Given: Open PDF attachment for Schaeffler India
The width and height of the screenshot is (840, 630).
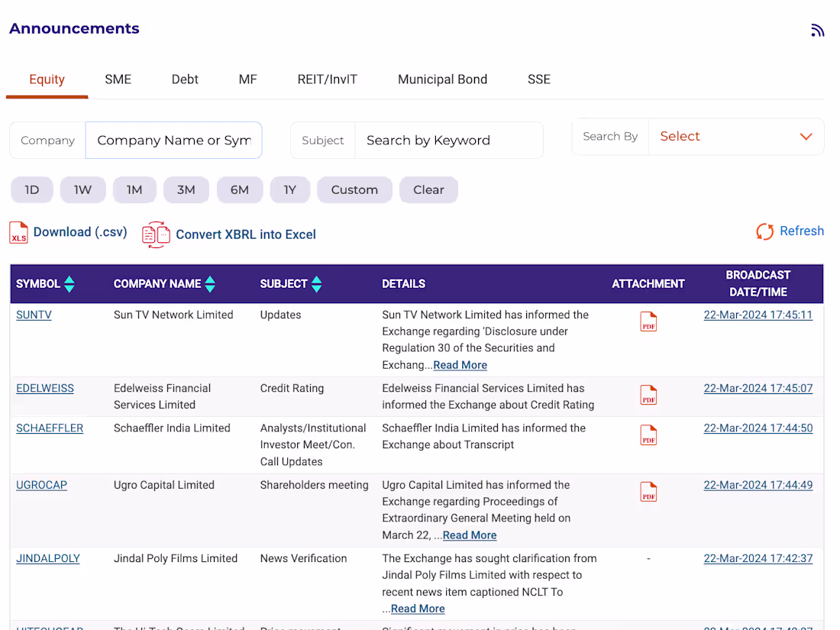Looking at the screenshot, I should point(648,435).
